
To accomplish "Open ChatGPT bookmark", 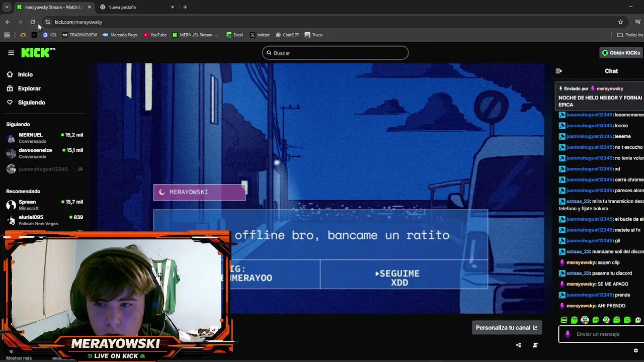I will point(287,35).
